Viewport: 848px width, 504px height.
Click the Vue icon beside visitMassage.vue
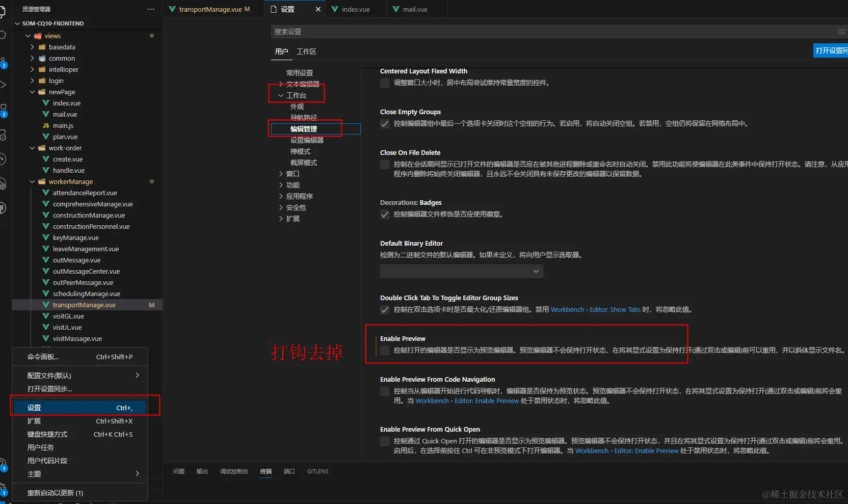(x=46, y=338)
